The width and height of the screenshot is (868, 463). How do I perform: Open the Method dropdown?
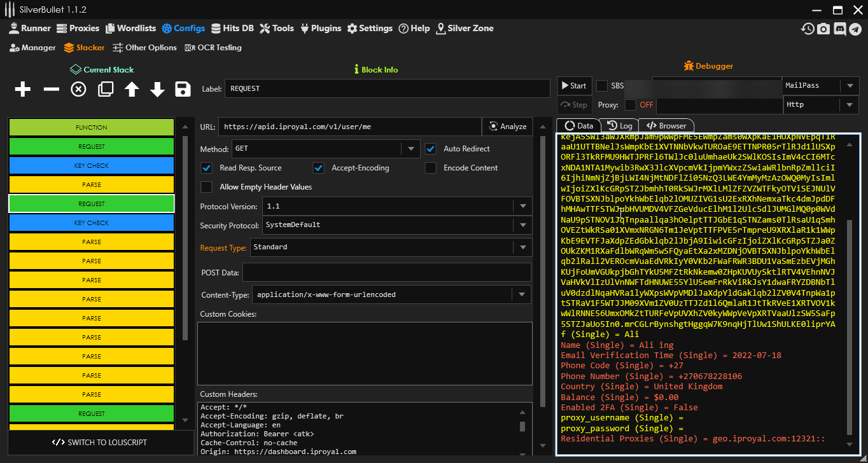[x=410, y=149]
